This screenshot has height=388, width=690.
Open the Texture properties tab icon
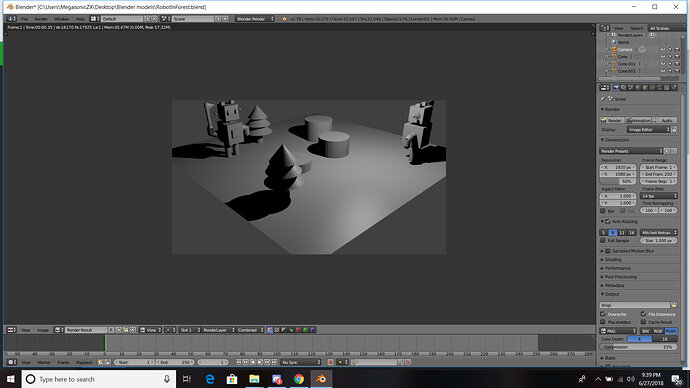(667, 88)
